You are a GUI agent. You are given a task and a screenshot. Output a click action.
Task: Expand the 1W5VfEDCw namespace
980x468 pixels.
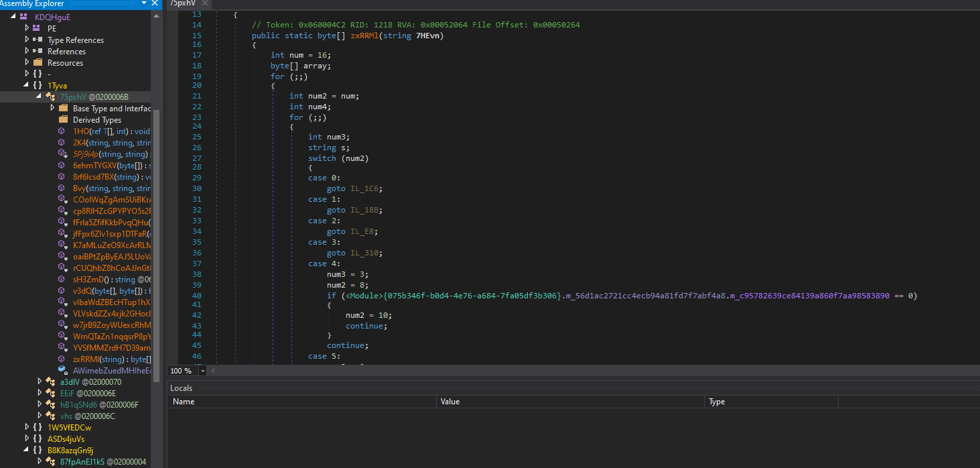point(27,427)
